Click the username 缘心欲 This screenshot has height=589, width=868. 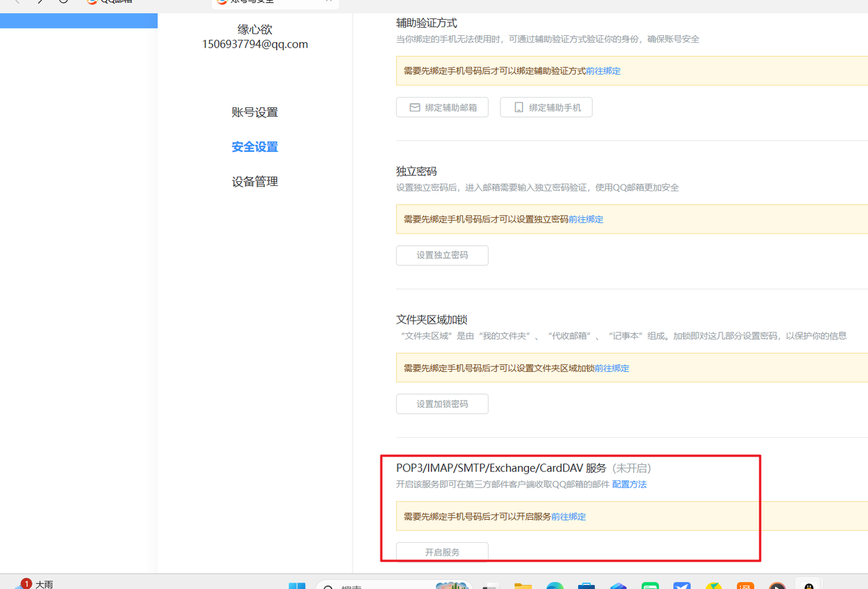click(255, 30)
